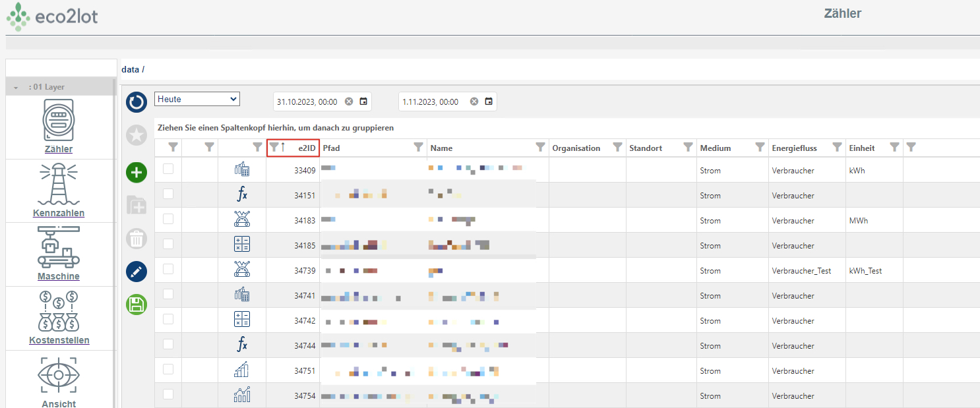The width and height of the screenshot is (980, 408).
Task: Sort by the e2ID column header
Action: pos(306,148)
